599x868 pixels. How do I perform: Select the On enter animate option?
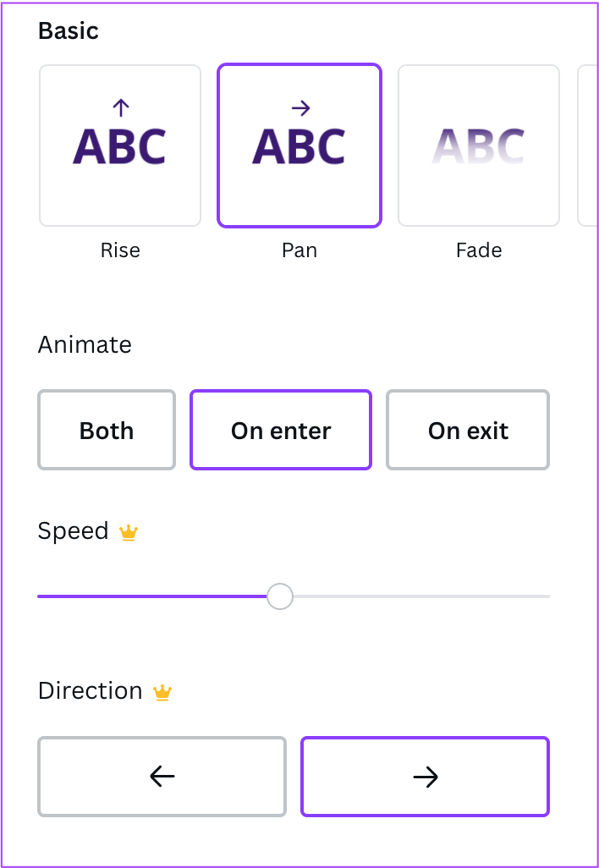(281, 430)
